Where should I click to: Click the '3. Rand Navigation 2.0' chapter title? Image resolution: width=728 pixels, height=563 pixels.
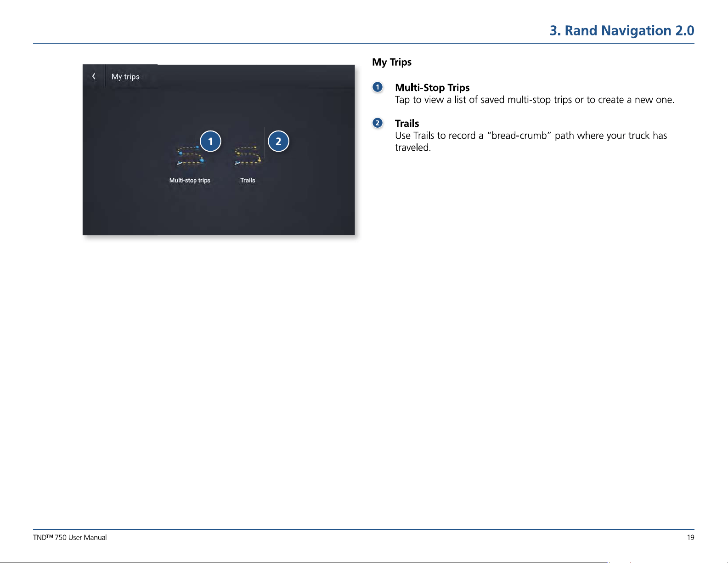(x=622, y=30)
